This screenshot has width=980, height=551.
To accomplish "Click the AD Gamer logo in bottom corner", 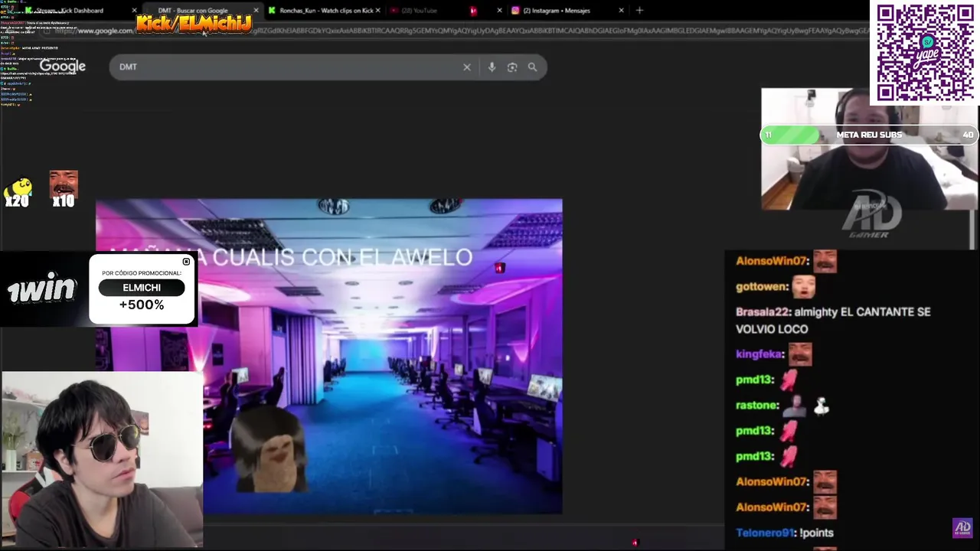I will [962, 528].
